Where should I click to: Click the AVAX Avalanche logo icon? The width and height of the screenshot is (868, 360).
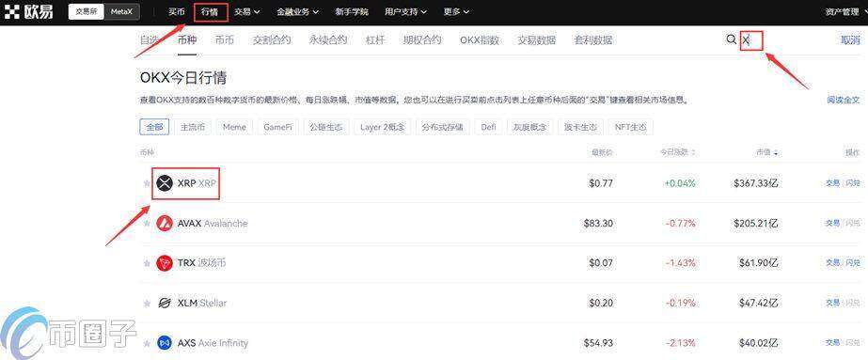(165, 224)
